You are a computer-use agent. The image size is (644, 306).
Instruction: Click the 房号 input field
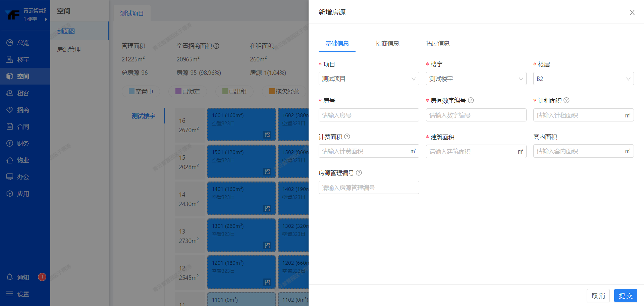(x=369, y=115)
